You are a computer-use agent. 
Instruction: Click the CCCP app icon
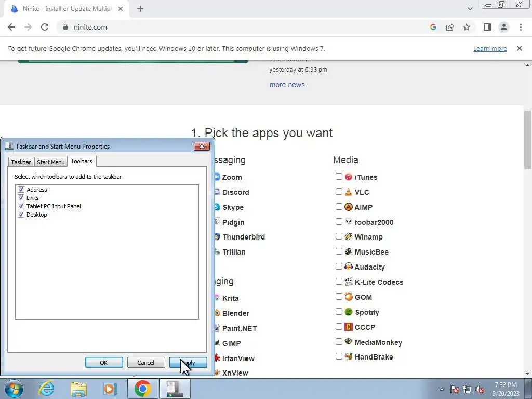click(x=349, y=327)
